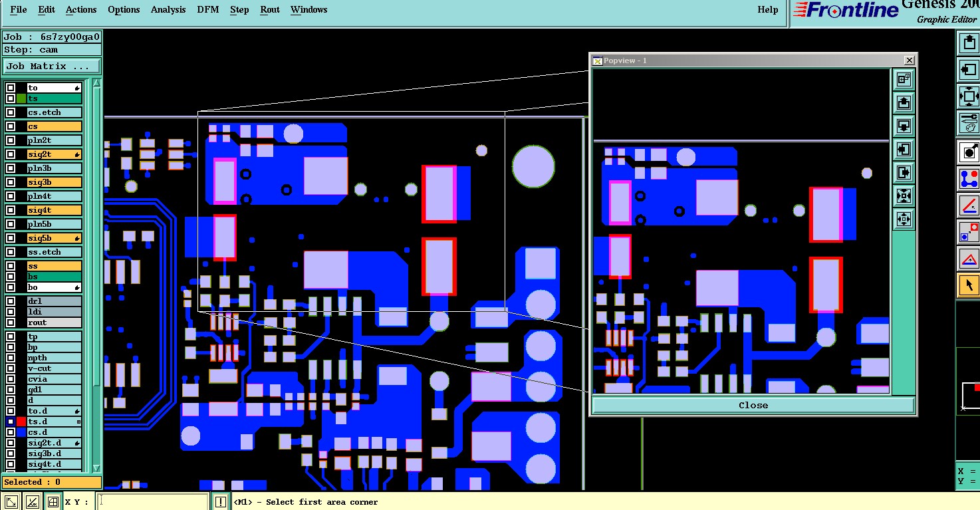This screenshot has width=980, height=510.
Task: Click Popview inward-arrows zoom icon
Action: coord(904,195)
